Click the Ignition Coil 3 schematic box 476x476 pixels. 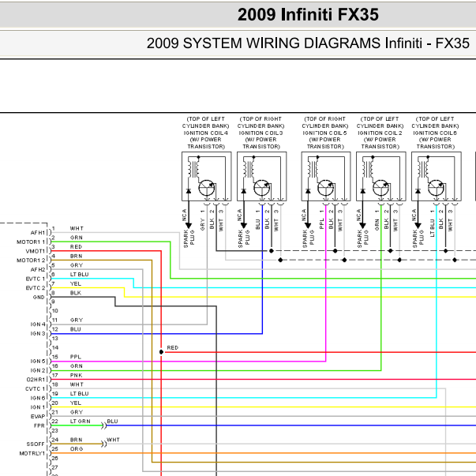click(261, 176)
